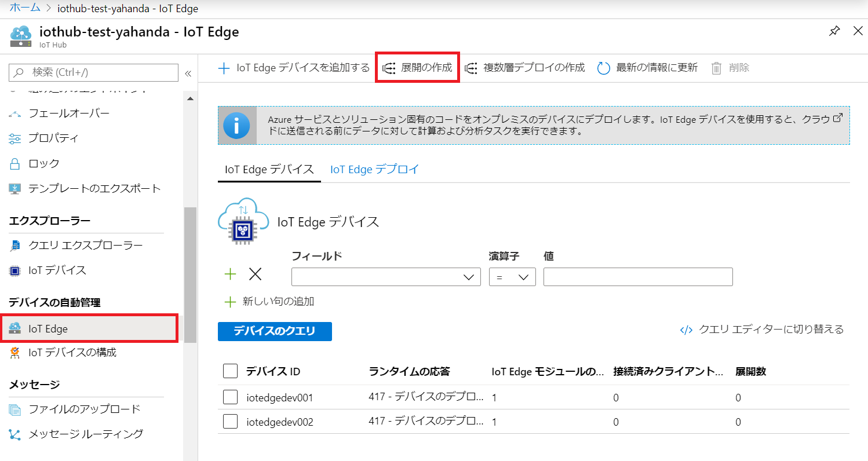Image resolution: width=868 pixels, height=461 pixels.
Task: Click runtime response cell for iotedgedev001
Action: pos(426,397)
